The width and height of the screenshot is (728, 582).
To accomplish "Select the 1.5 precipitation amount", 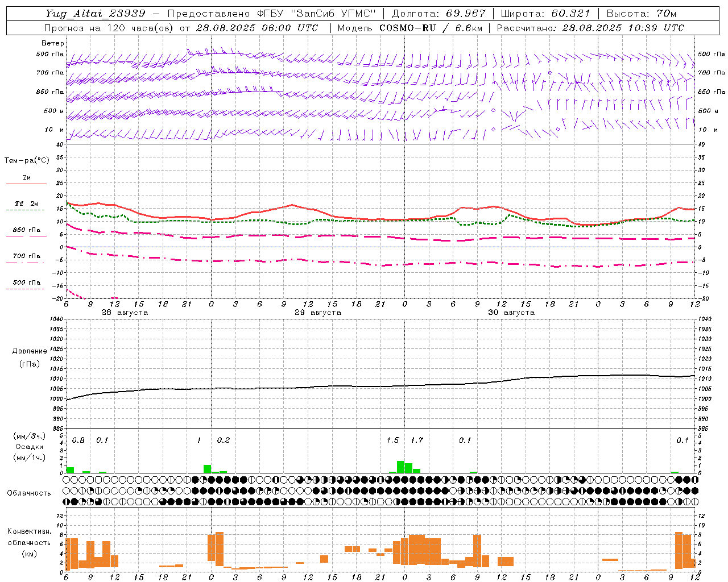I will [392, 440].
